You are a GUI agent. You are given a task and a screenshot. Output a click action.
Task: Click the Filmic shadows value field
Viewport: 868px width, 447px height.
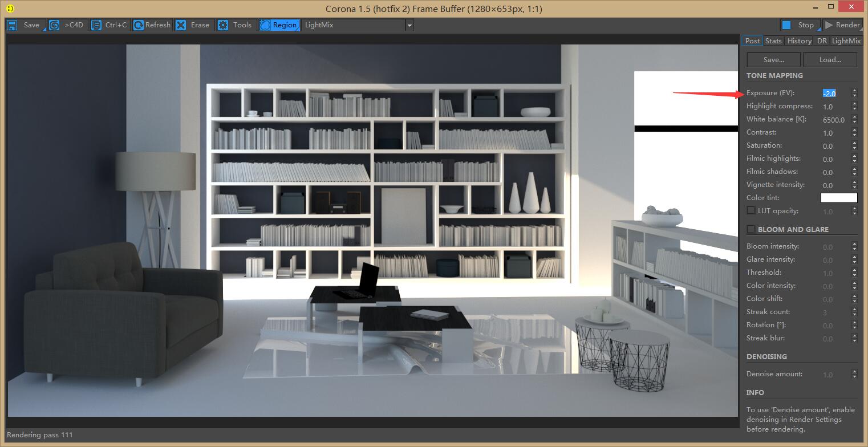(x=835, y=172)
